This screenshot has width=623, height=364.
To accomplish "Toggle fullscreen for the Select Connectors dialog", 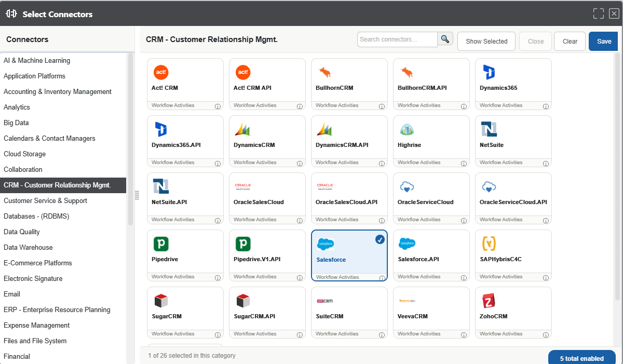I will 599,14.
